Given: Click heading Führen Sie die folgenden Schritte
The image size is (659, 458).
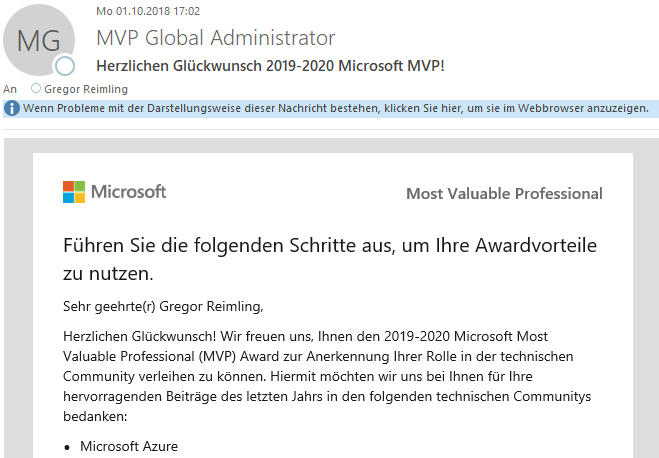Looking at the screenshot, I should (x=330, y=259).
